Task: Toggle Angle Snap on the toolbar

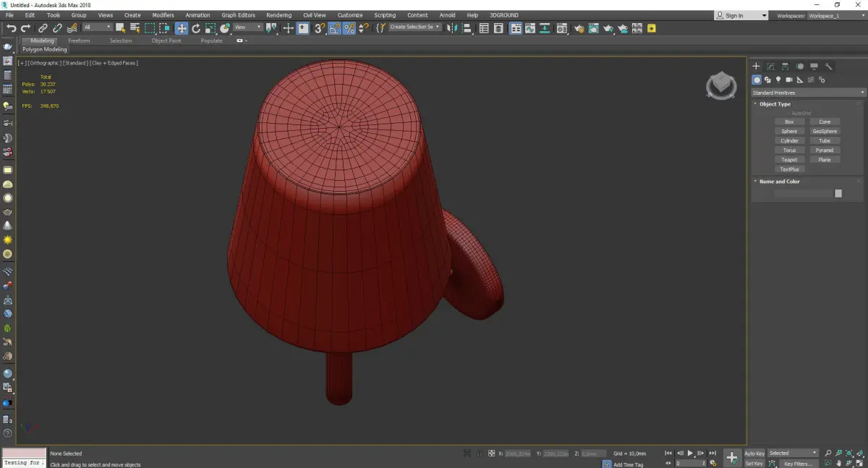Action: coord(335,28)
